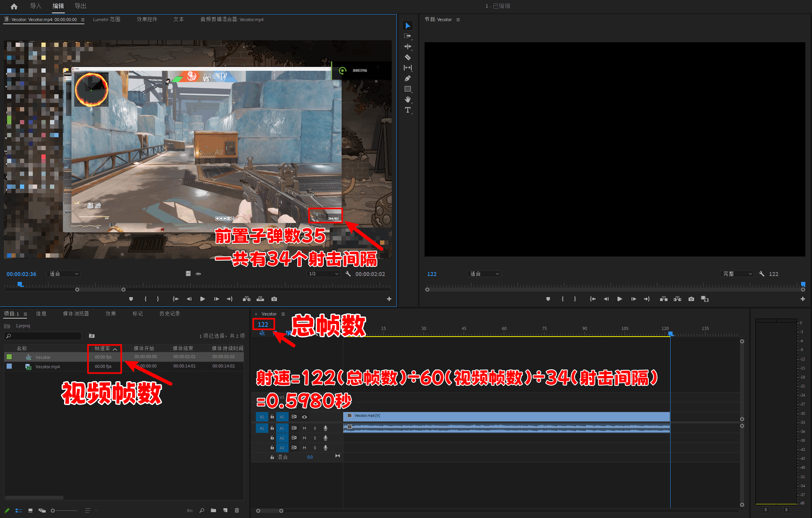Toggle V1 track lock

click(272, 417)
